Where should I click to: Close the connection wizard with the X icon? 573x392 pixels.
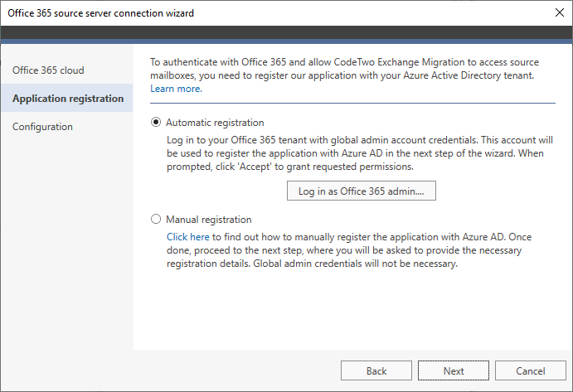[559, 12]
